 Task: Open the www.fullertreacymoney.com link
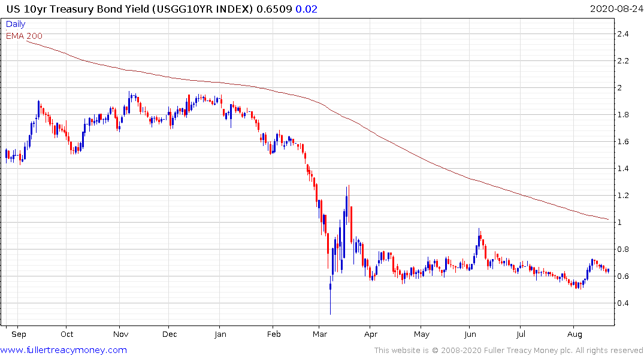[64, 350]
